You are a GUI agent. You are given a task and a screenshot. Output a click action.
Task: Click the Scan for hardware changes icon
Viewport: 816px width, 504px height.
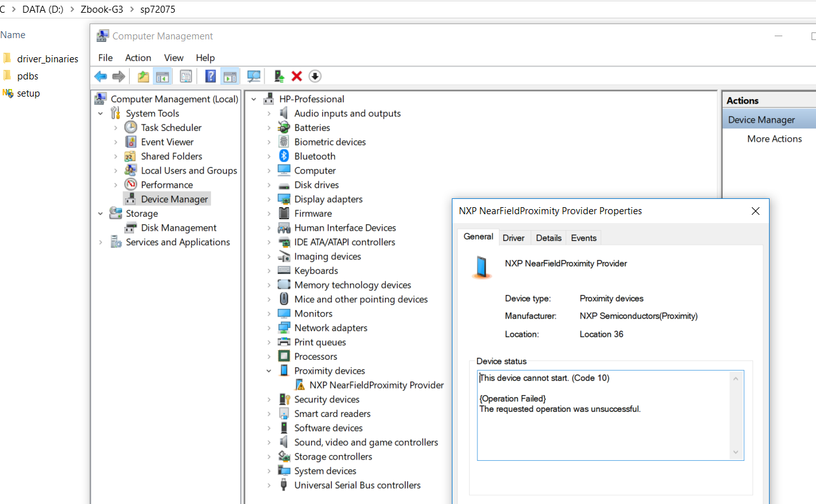click(254, 76)
